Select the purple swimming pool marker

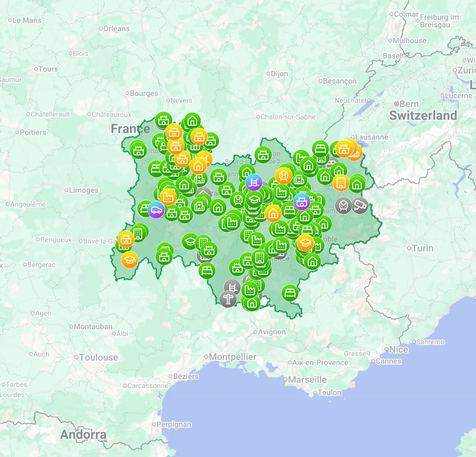click(x=254, y=182)
